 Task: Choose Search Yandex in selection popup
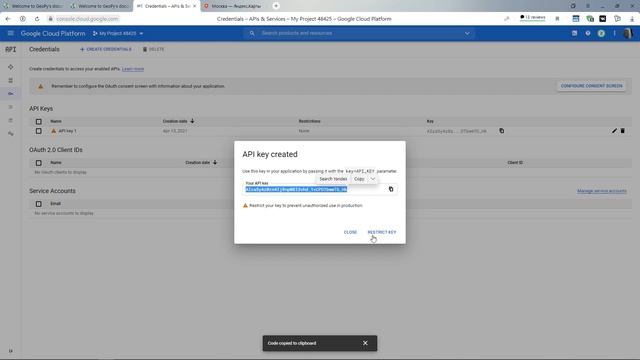point(333,179)
